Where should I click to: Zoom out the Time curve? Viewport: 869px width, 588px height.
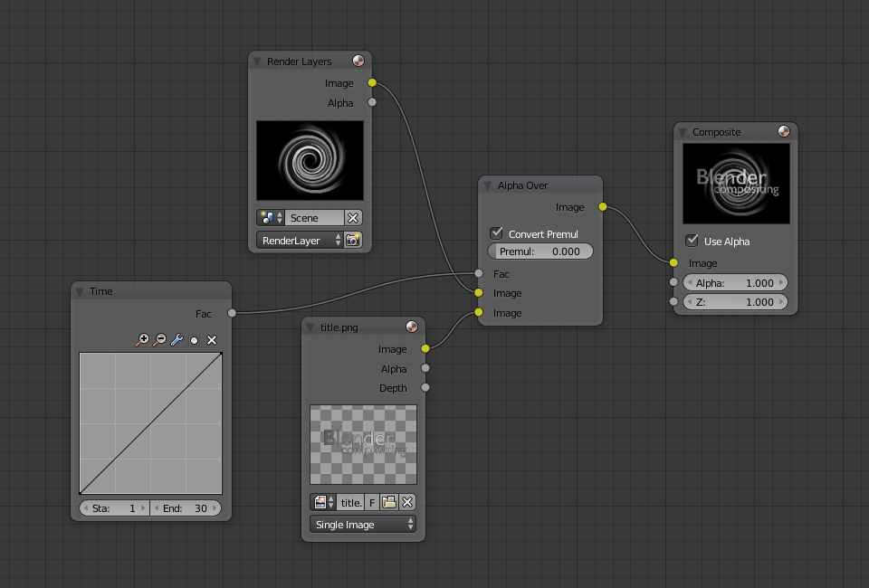pos(159,340)
